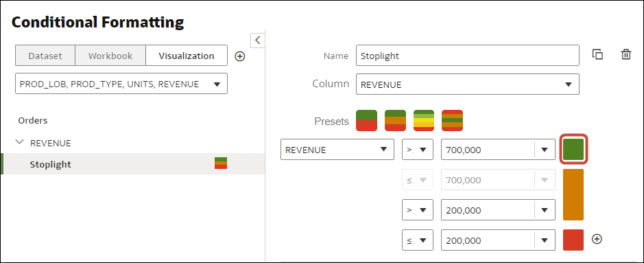Switch to the Workbook tab

(x=110, y=56)
